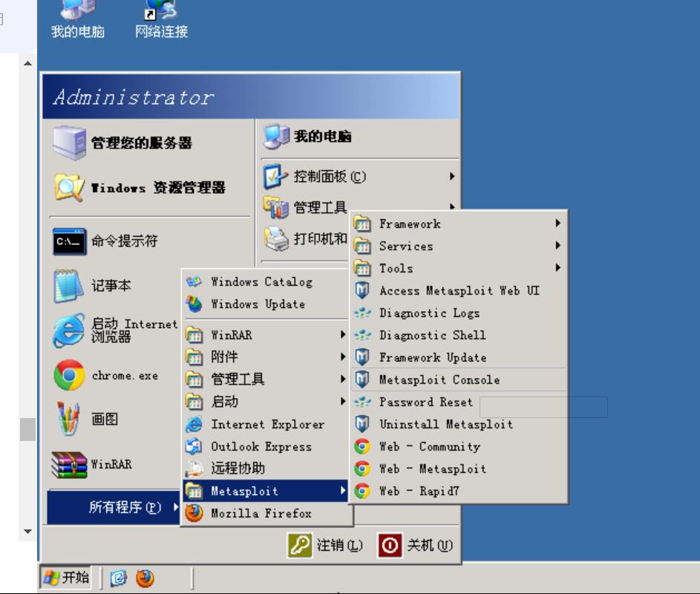The height and width of the screenshot is (594, 700).
Task: Click the 注销(L) log off button
Action: (325, 545)
